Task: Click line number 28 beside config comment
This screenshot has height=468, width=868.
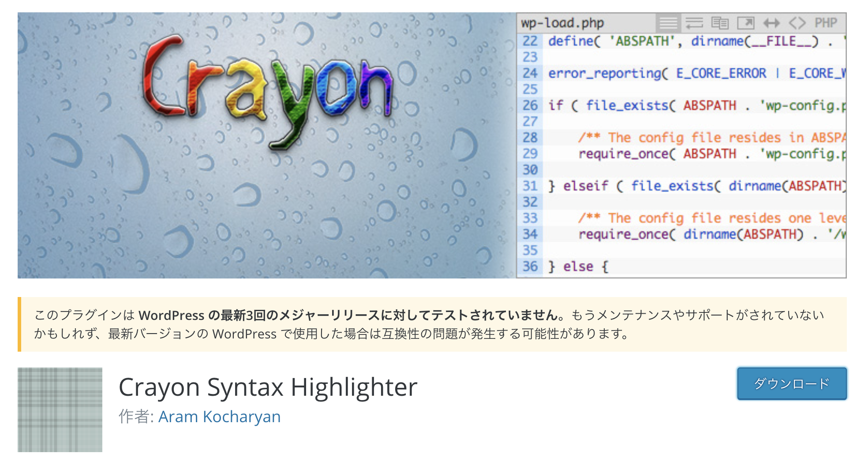Action: pos(530,137)
